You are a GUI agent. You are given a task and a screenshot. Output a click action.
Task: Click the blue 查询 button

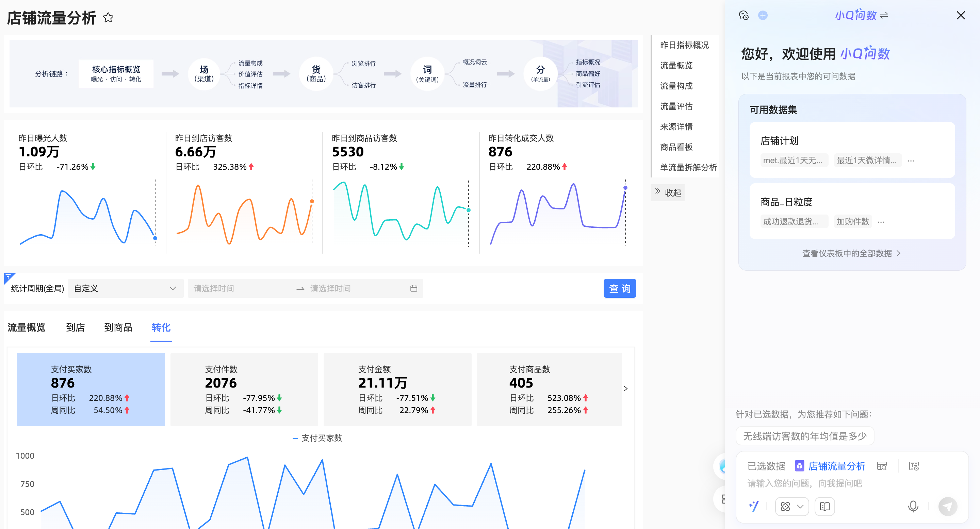[x=620, y=288]
